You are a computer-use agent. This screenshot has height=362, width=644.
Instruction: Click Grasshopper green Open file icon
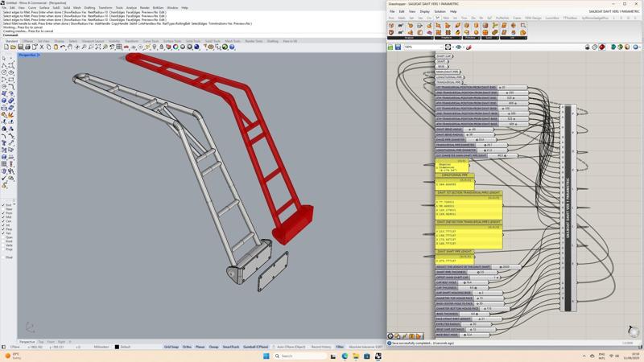coord(390,47)
